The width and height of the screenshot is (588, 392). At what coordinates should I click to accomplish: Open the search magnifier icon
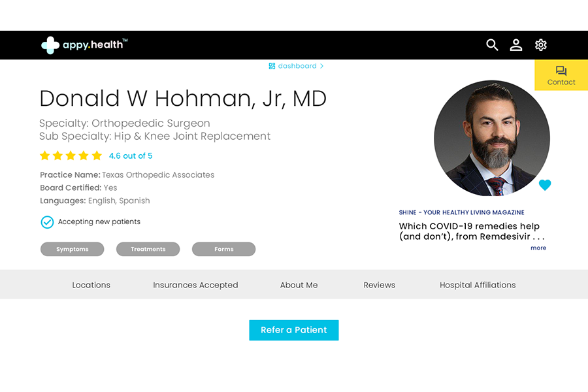click(492, 45)
